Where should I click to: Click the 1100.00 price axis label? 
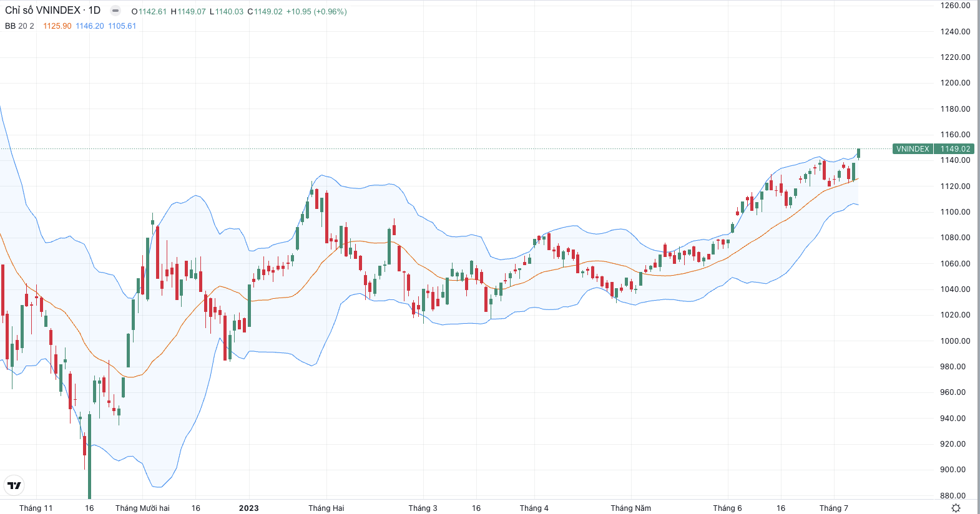(x=956, y=212)
